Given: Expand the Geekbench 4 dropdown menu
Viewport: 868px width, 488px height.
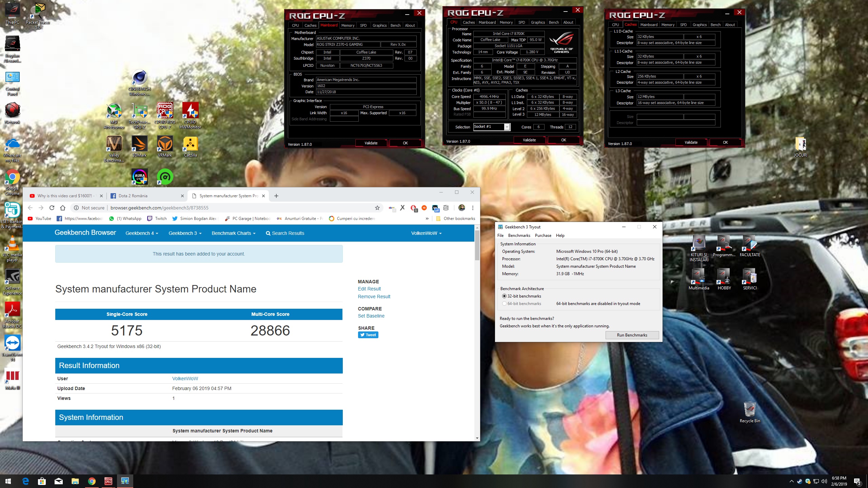Looking at the screenshot, I should 142,233.
